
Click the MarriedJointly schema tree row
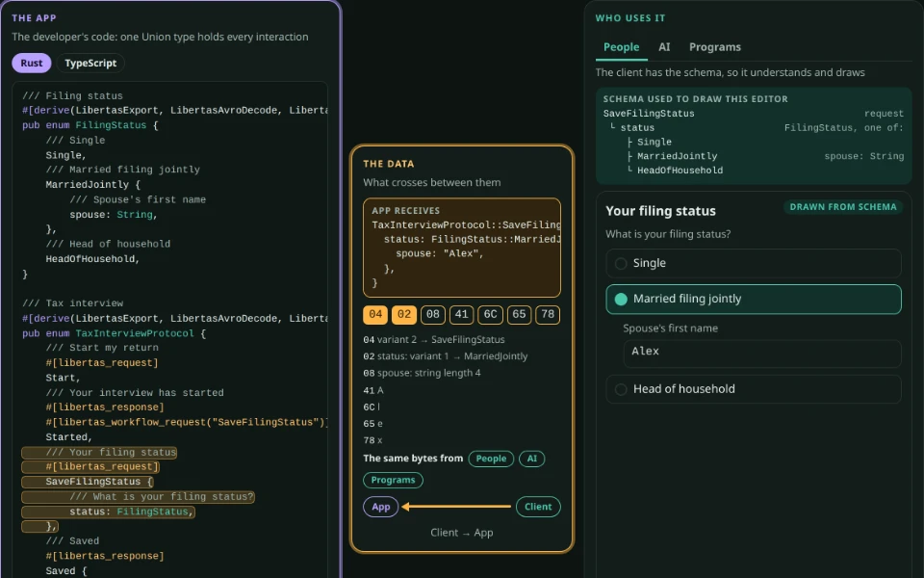(753, 156)
